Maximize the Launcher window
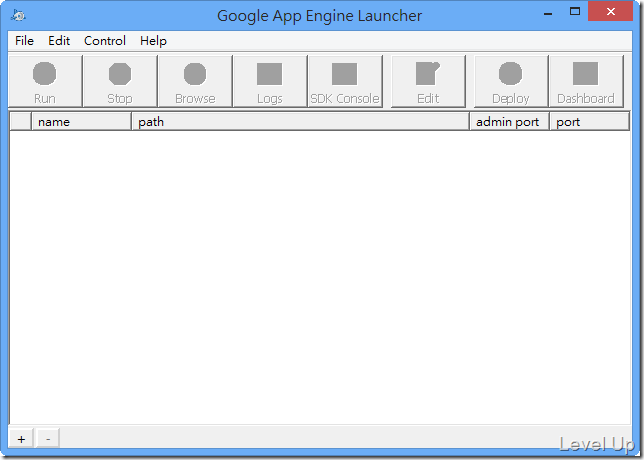This screenshot has height=460, width=644. point(575,12)
